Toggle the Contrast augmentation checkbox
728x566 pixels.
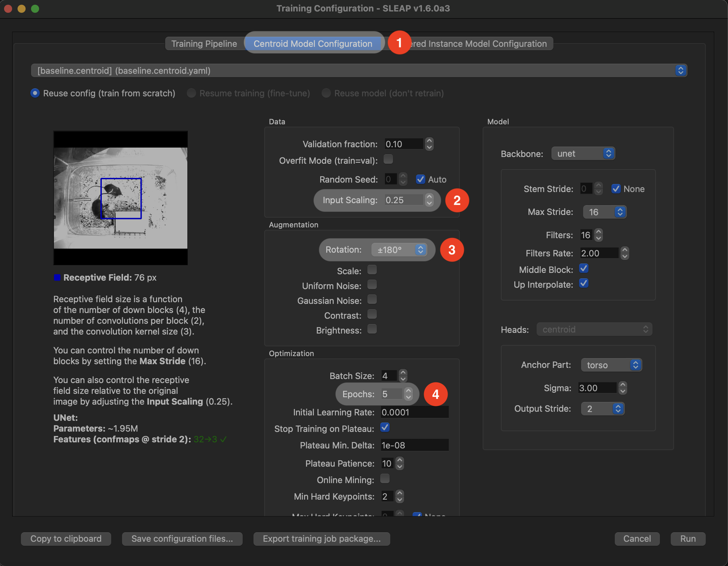coord(372,314)
